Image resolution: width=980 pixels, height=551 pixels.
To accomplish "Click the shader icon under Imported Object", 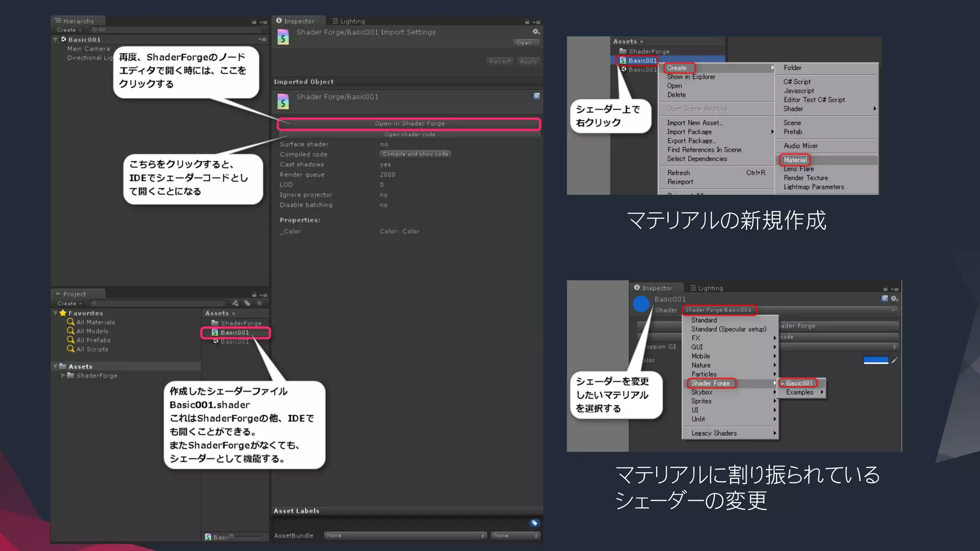I will coord(283,101).
